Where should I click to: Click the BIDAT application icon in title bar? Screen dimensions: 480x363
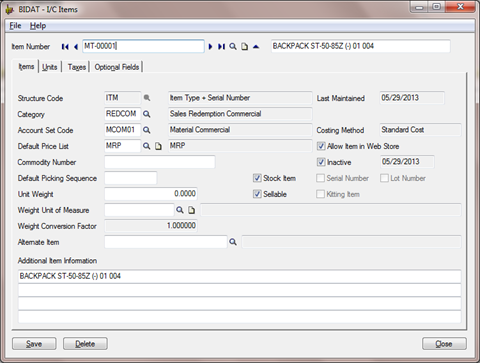click(x=9, y=9)
